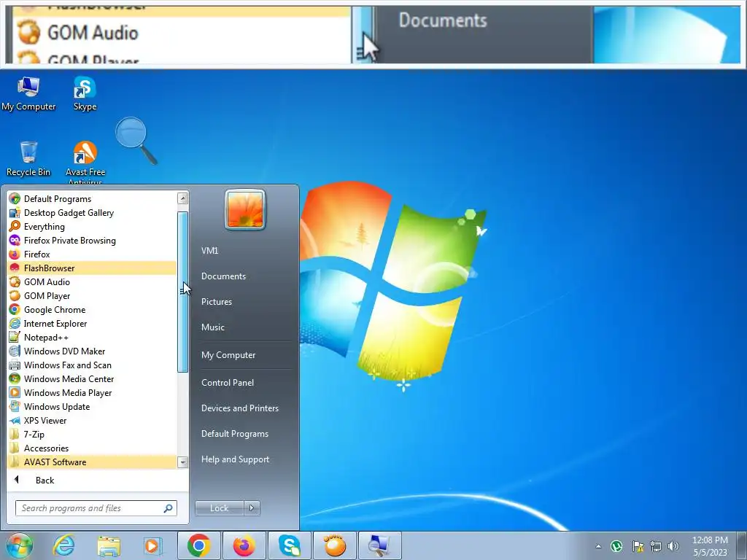Open the Everything search app
This screenshot has height=560, width=747.
[x=92, y=227]
